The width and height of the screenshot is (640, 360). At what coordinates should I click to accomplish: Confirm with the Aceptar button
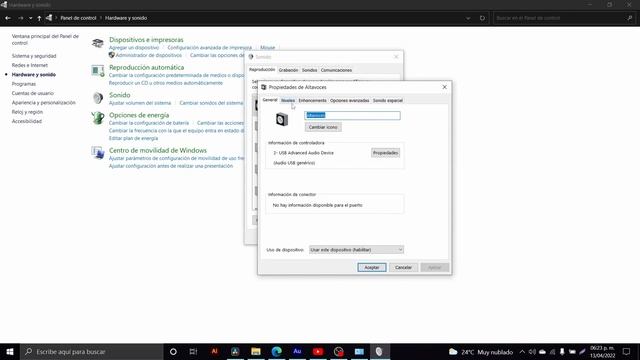(372, 267)
